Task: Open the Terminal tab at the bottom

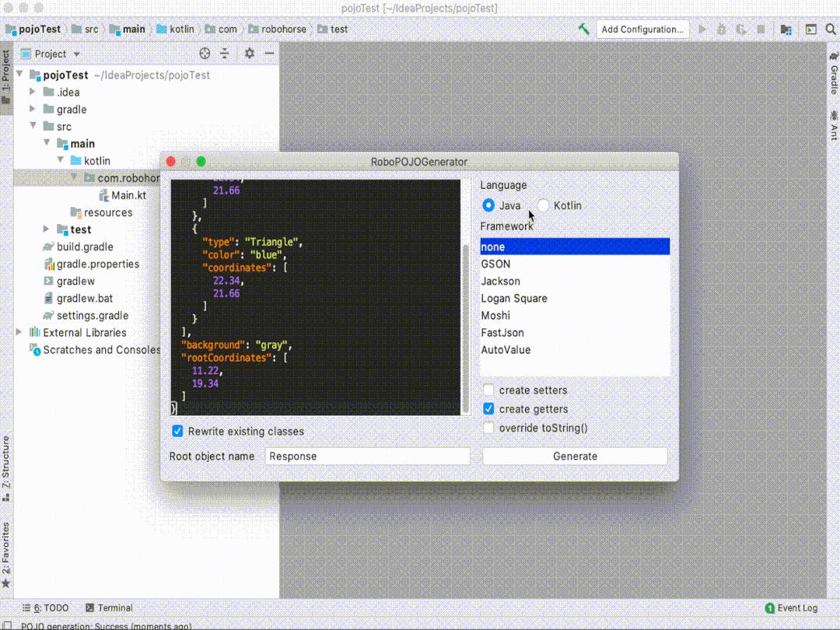Action: click(x=115, y=607)
